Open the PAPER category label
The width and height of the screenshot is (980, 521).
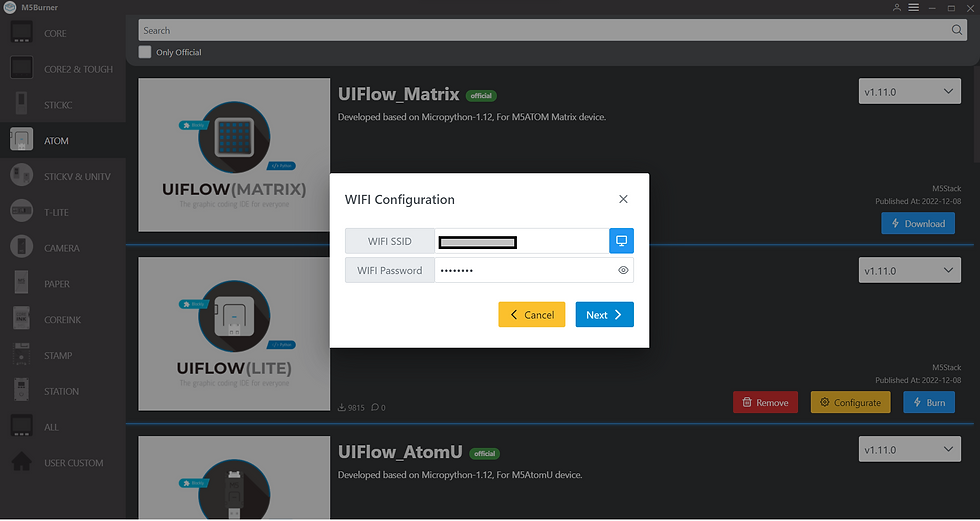click(x=57, y=284)
